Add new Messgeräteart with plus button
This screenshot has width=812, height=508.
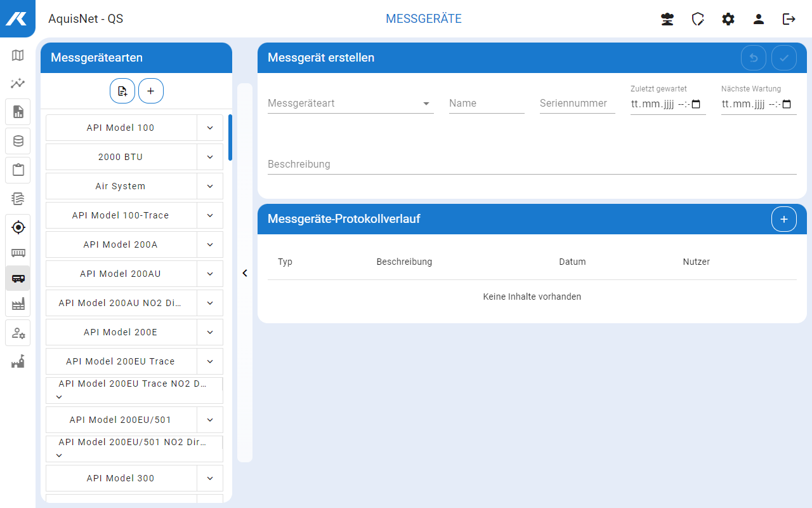tap(151, 91)
